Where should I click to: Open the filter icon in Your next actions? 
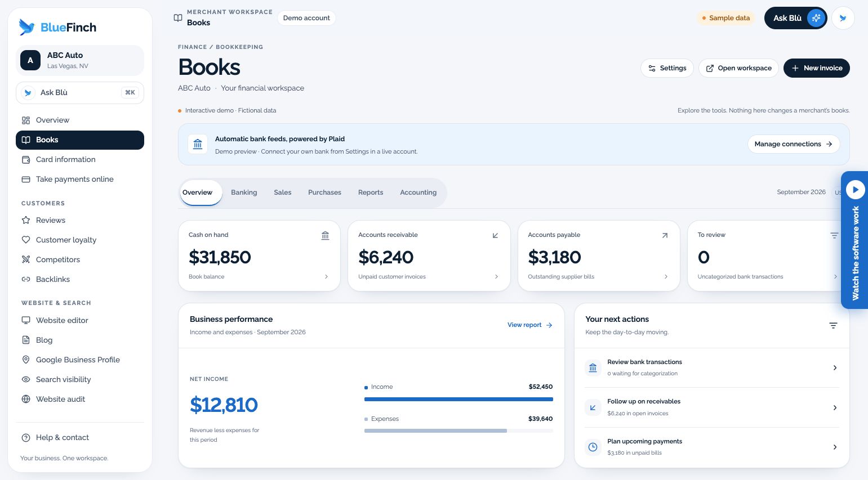click(833, 325)
